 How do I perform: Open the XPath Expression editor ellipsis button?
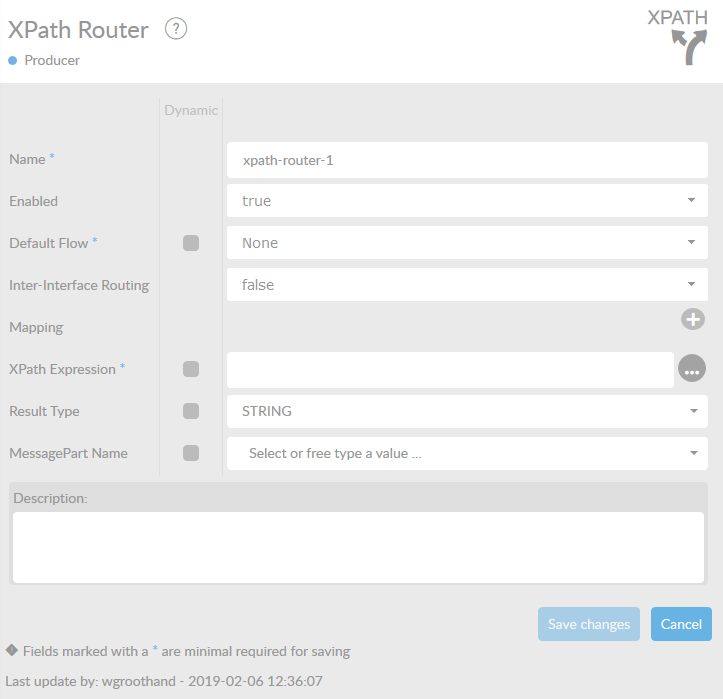pos(692,369)
